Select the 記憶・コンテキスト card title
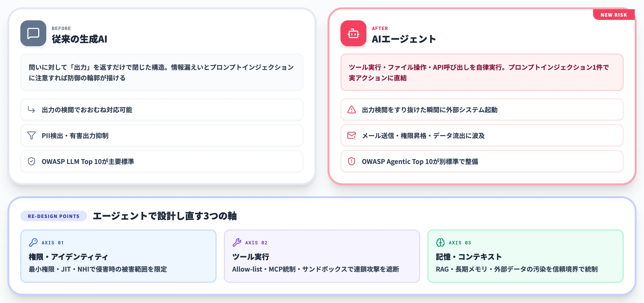 469,257
